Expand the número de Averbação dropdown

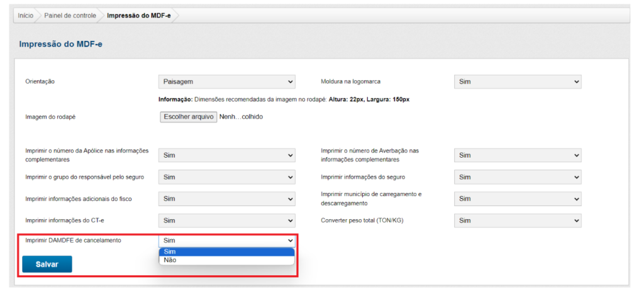click(x=517, y=155)
